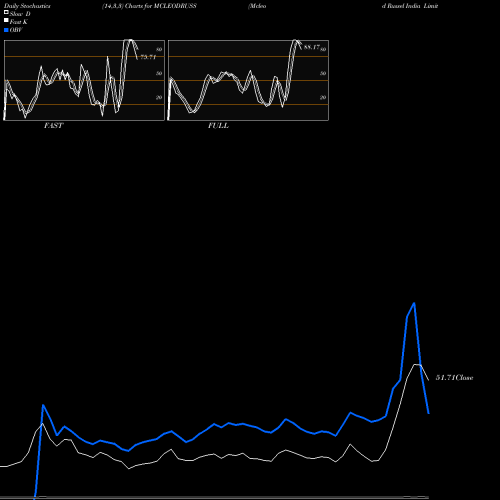Screen dimensions: 500x500
Task: Click the OBV legend text
Action: click(16, 30)
